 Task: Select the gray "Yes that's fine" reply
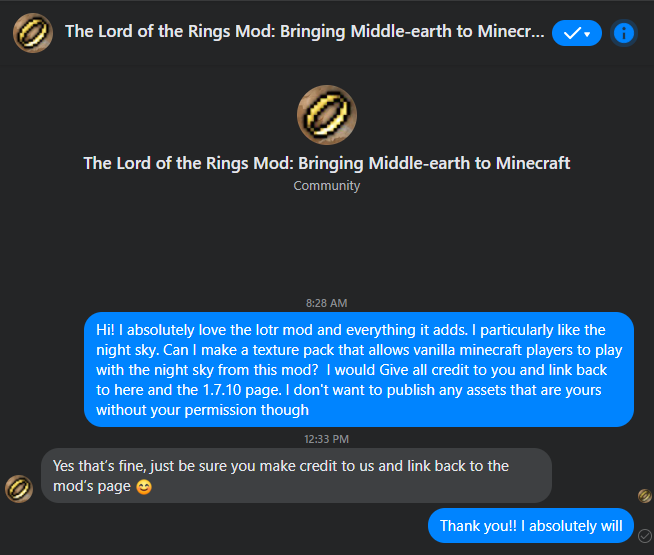(x=295, y=475)
